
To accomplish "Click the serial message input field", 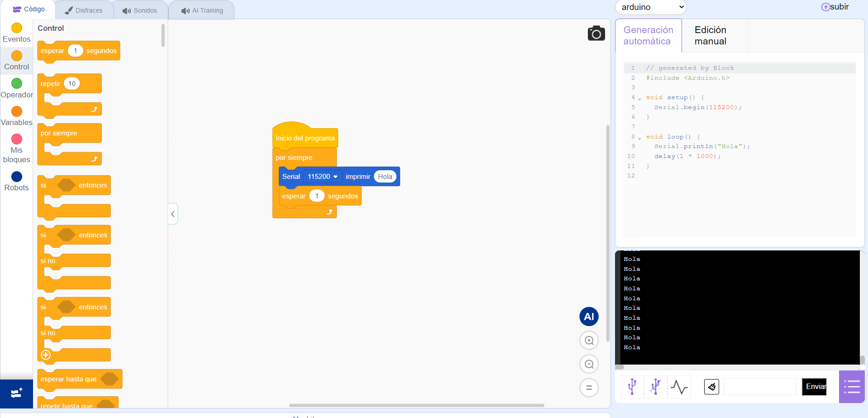I will pyautogui.click(x=760, y=387).
